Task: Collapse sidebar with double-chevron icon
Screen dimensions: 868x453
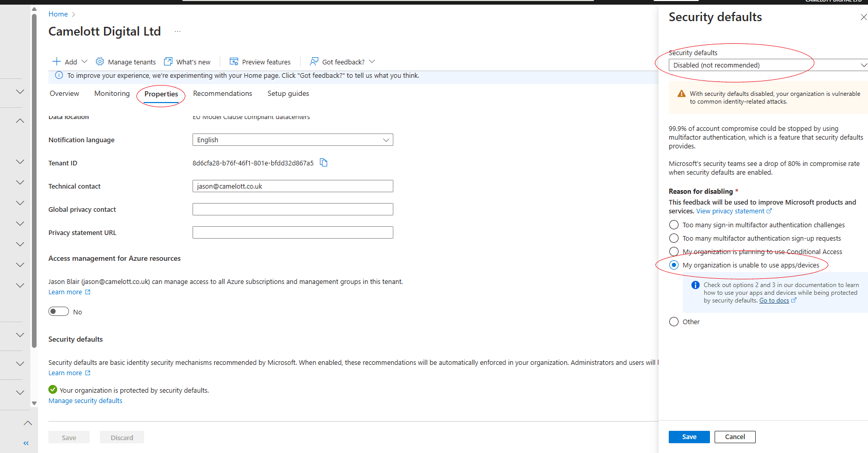Action: point(26,443)
